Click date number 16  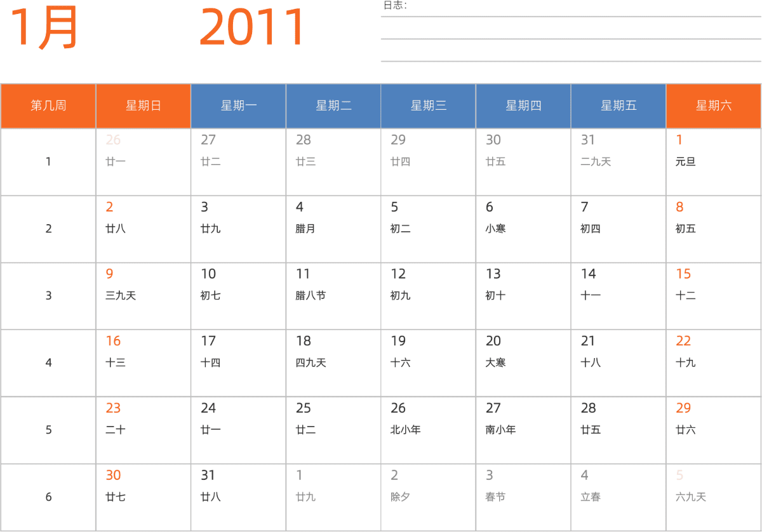(x=113, y=342)
